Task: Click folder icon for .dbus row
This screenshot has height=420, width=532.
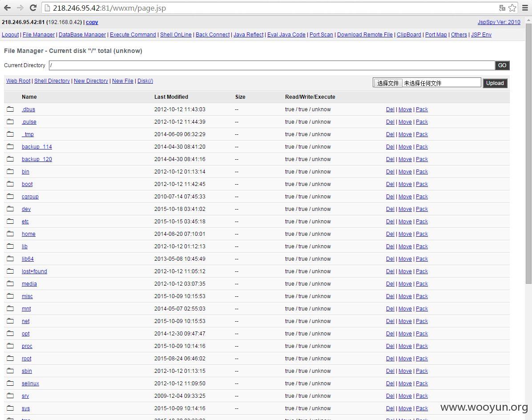Action: click(x=10, y=109)
